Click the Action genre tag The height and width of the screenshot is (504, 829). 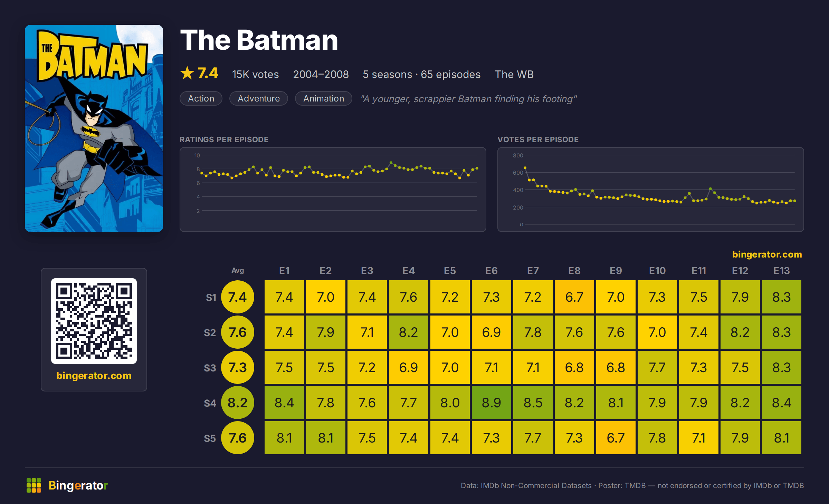[x=201, y=98]
